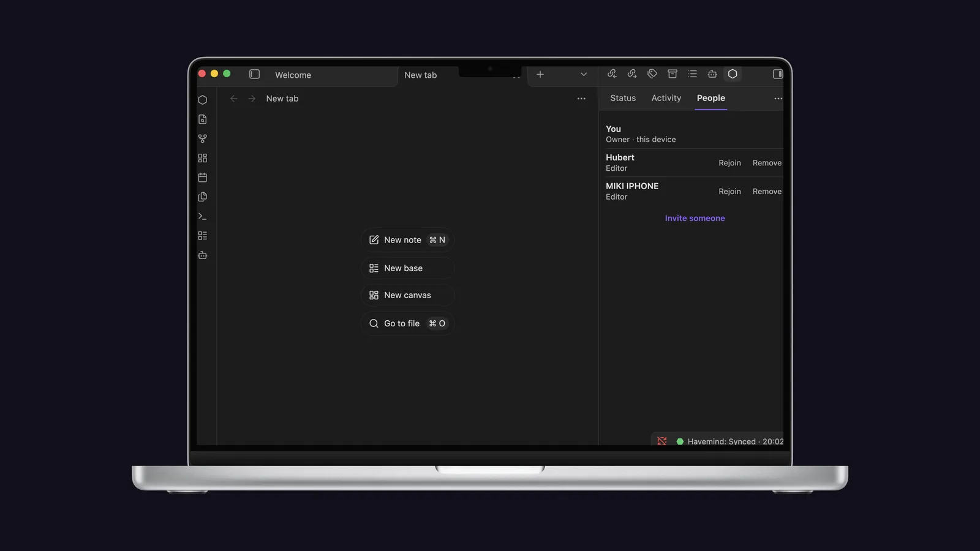
Task: Open more options menu beside People tab
Action: [x=778, y=99]
